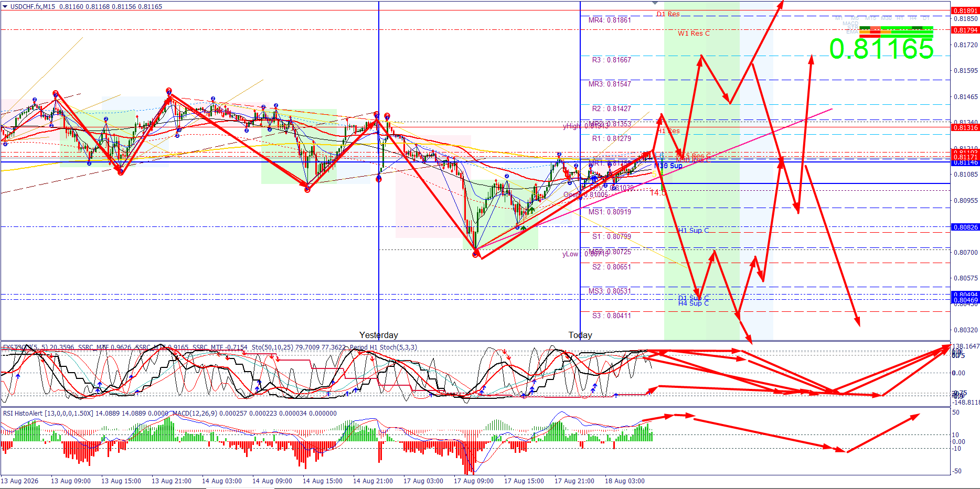Screen dimensions: 980x489
Task: Click the H4 Sup C support label
Action: 694,303
